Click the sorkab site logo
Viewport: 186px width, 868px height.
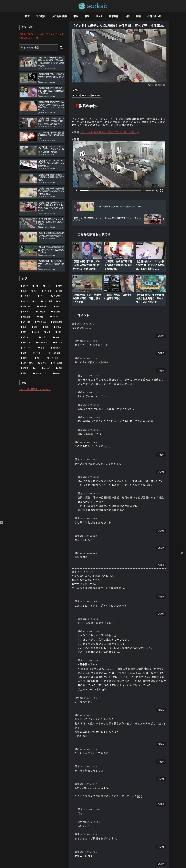93,6
